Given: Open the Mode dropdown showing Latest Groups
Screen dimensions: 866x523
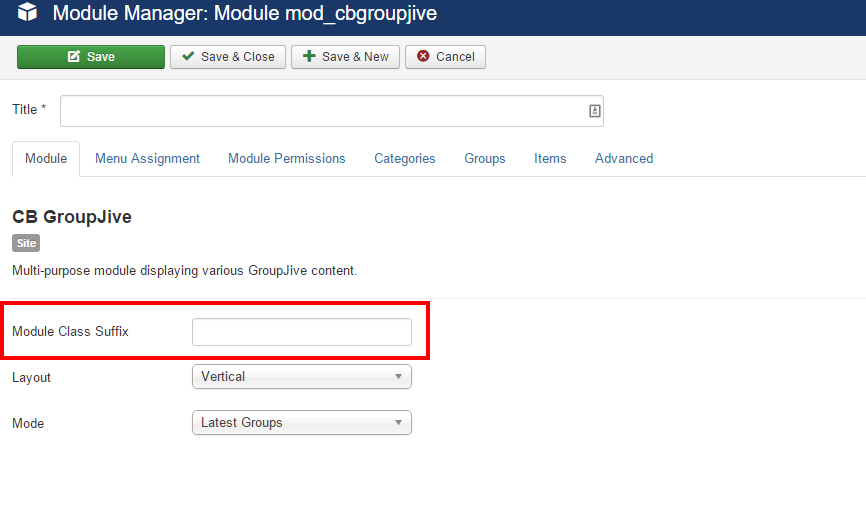Looking at the screenshot, I should tap(302, 422).
